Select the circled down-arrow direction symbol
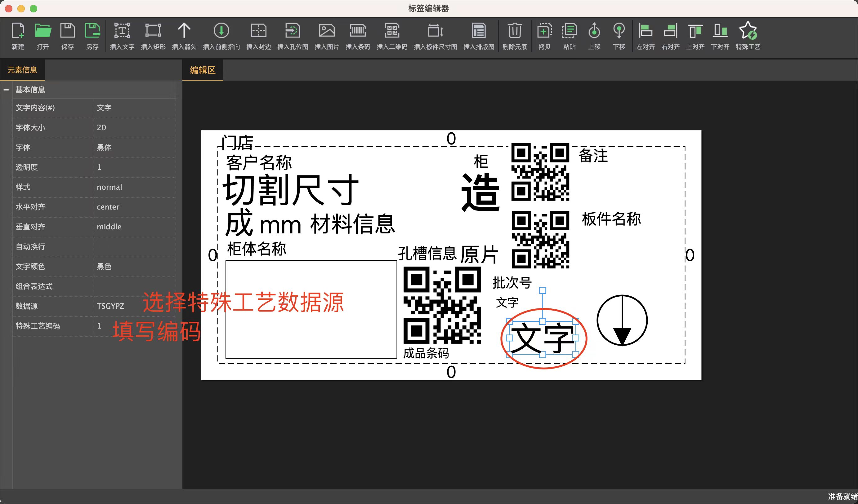The image size is (858, 504). tap(622, 320)
